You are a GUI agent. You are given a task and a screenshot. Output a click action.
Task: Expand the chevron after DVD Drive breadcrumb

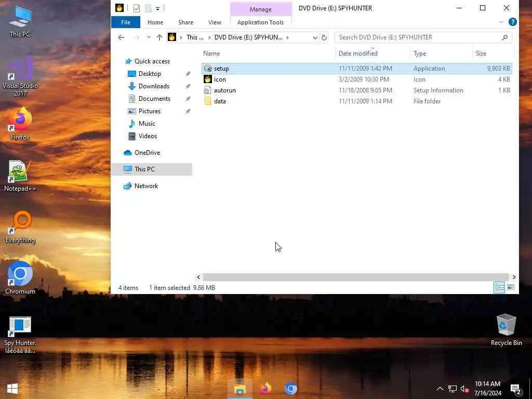287,37
